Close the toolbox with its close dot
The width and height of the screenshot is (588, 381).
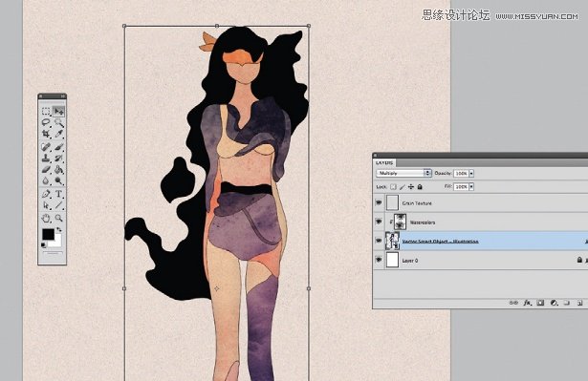[41, 96]
